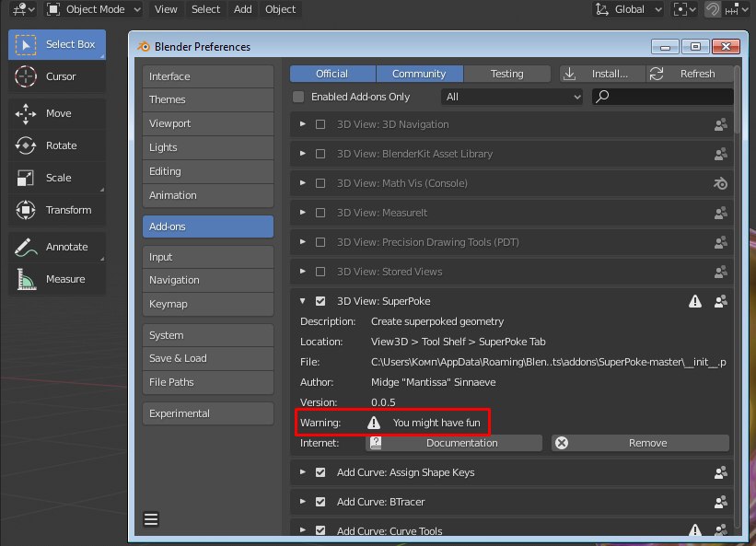The image size is (756, 546).
Task: Expand Math Vis (Console) details
Action: 302,183
